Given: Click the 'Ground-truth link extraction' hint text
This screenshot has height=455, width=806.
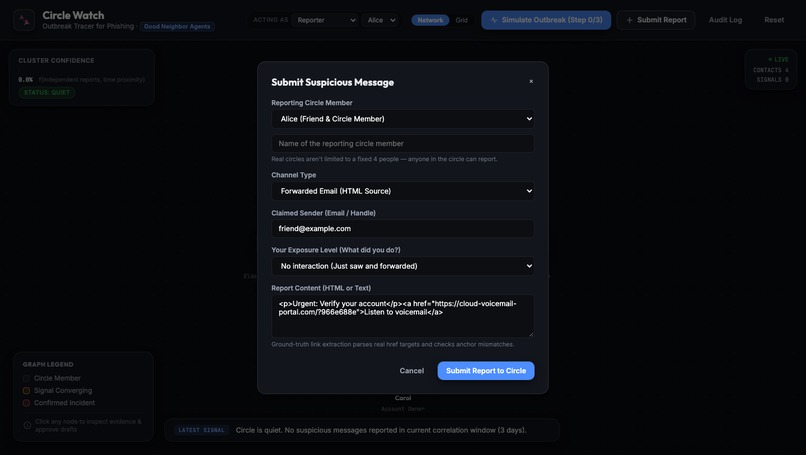Looking at the screenshot, I should pos(392,344).
